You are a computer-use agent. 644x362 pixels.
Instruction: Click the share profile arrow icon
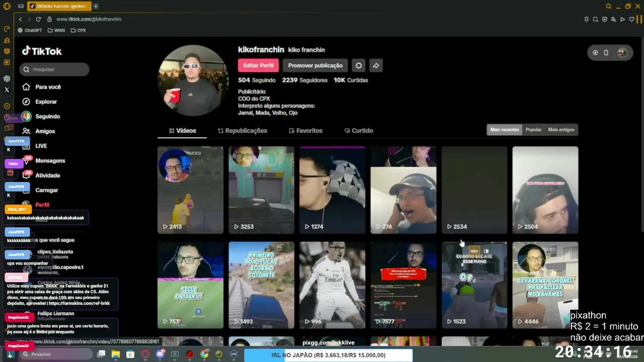[376, 65]
